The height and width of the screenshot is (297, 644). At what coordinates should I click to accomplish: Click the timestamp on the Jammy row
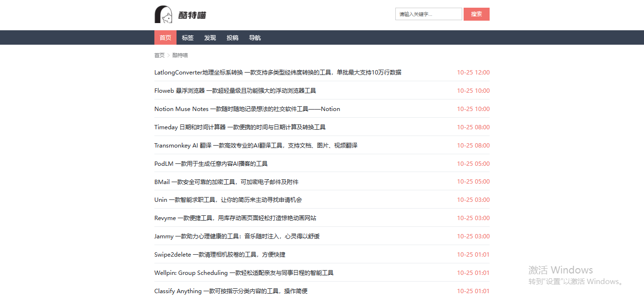(473, 236)
